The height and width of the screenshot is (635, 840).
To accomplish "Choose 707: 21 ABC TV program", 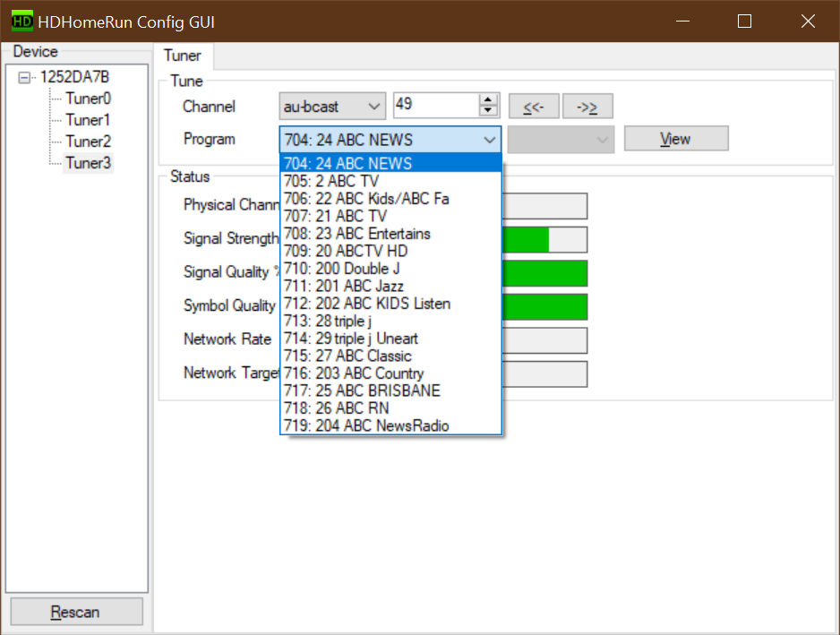I will tap(390, 216).
